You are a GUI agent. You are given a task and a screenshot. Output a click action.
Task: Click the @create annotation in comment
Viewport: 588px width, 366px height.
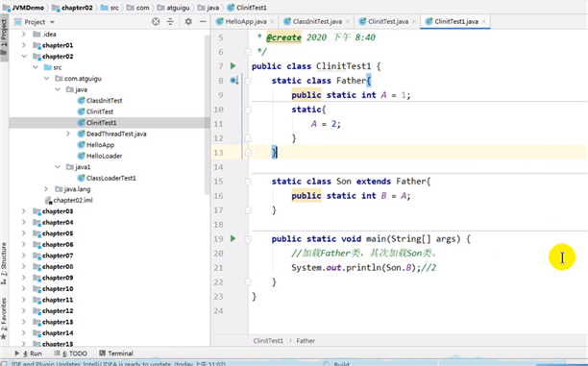click(x=283, y=37)
